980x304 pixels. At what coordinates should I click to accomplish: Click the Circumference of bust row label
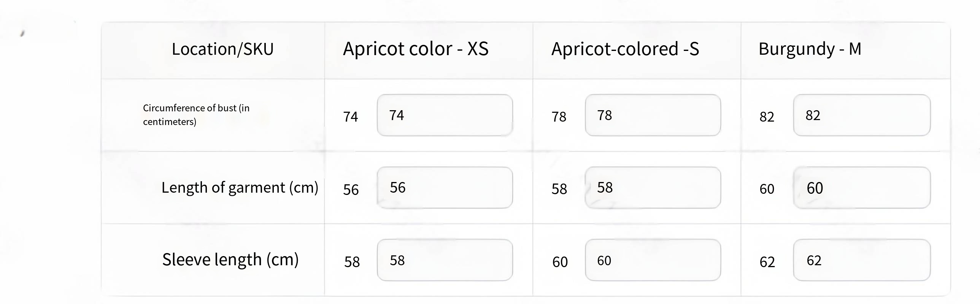tap(196, 115)
